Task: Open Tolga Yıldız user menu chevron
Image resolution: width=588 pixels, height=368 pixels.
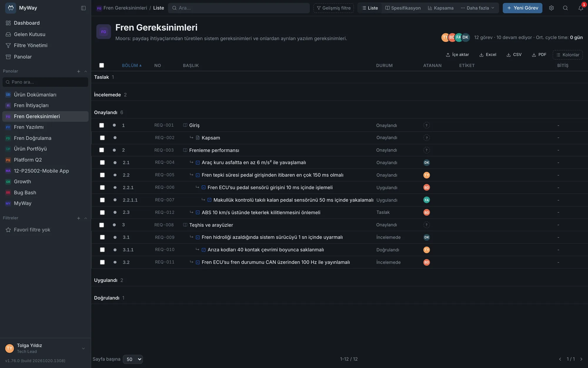Action: (x=83, y=349)
